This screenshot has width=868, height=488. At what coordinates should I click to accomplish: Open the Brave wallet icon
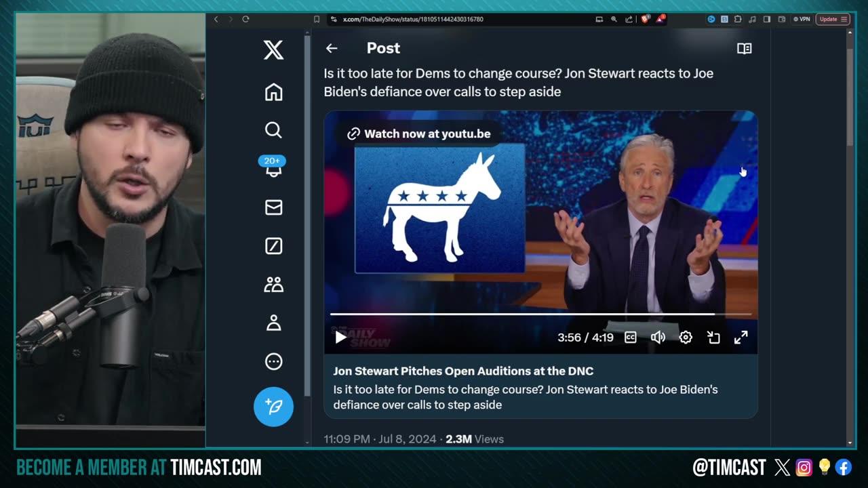click(782, 19)
